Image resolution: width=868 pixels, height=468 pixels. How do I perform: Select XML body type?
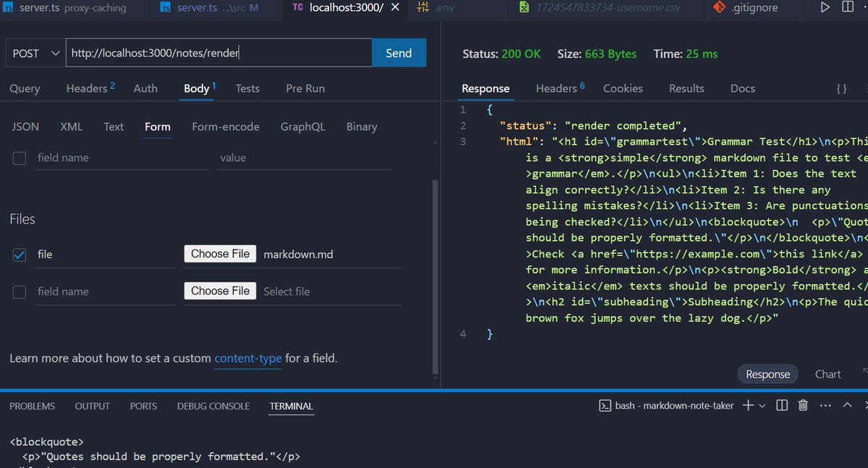(72, 127)
